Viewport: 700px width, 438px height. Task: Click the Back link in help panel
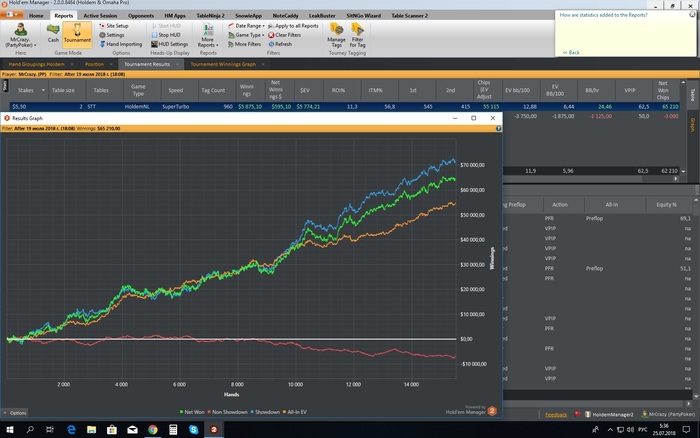[x=571, y=53]
